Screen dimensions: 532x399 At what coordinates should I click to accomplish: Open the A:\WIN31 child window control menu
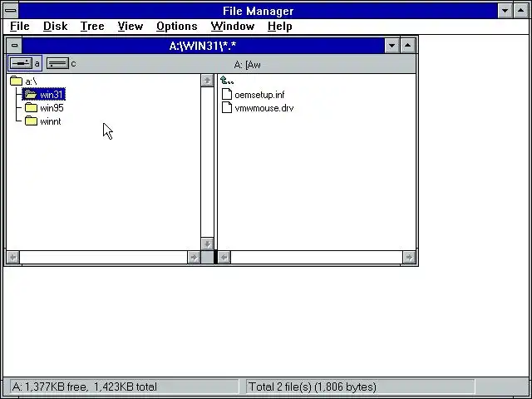click(x=14, y=45)
